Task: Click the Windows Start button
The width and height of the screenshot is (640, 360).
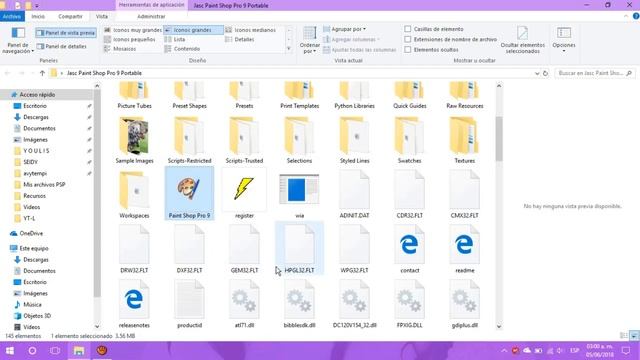Action: pos(10,351)
